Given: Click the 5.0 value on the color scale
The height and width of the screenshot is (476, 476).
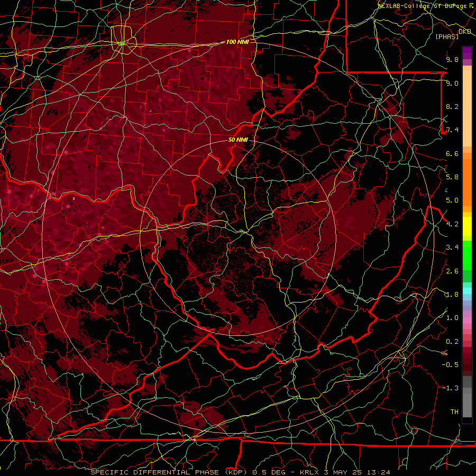Looking at the screenshot, I should pyautogui.click(x=452, y=200).
